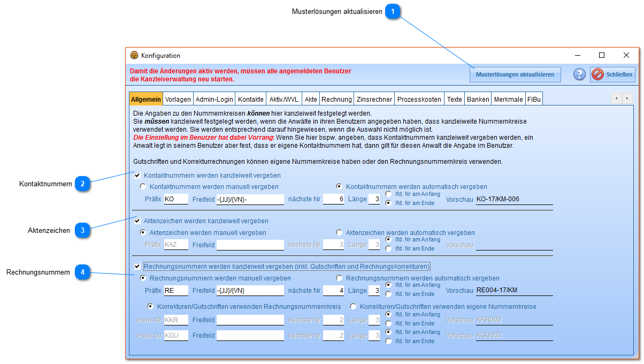Click the Kontaktnummern Präfix field KO
Screen dimensions: 644x364
[x=176, y=199]
